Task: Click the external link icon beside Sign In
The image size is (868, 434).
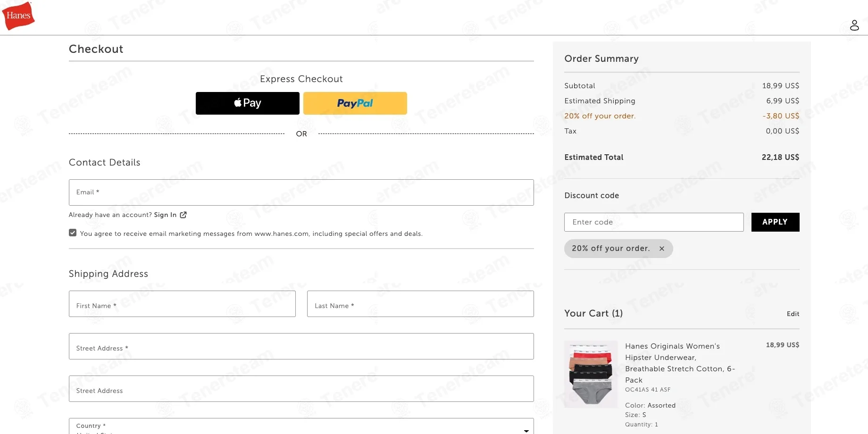Action: click(184, 215)
